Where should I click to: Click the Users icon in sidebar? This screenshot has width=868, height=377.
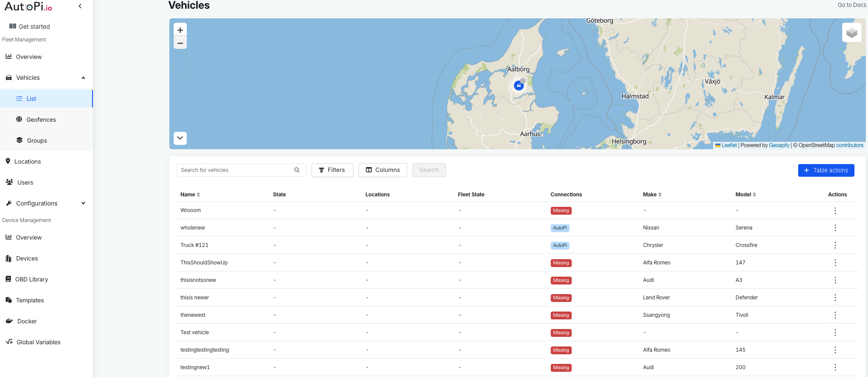pos(9,182)
